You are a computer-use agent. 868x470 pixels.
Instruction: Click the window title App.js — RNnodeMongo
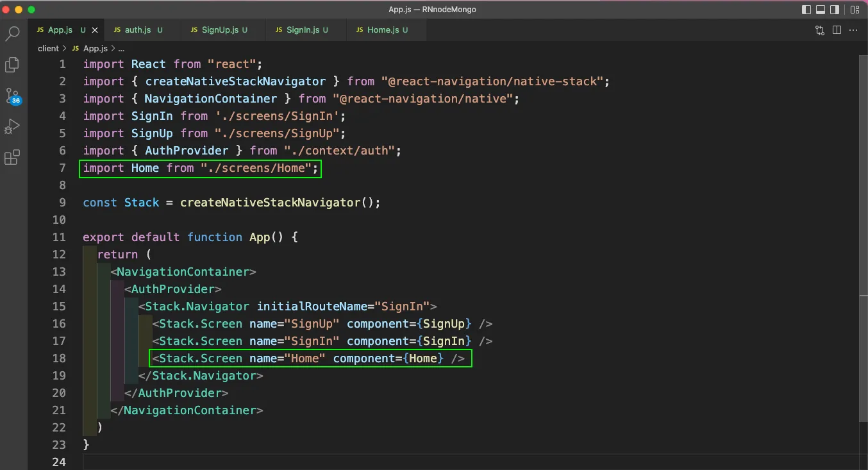(x=432, y=10)
